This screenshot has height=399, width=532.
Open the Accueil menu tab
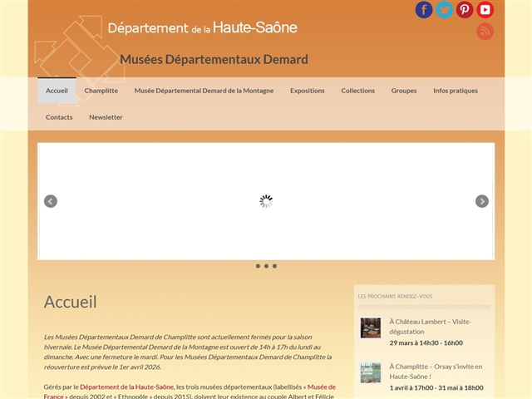pyautogui.click(x=57, y=91)
